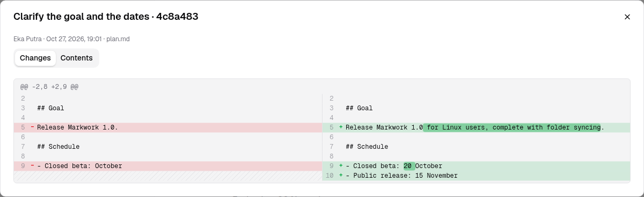Click line number 10 in right pane
Image resolution: width=644 pixels, height=197 pixels.
point(330,176)
